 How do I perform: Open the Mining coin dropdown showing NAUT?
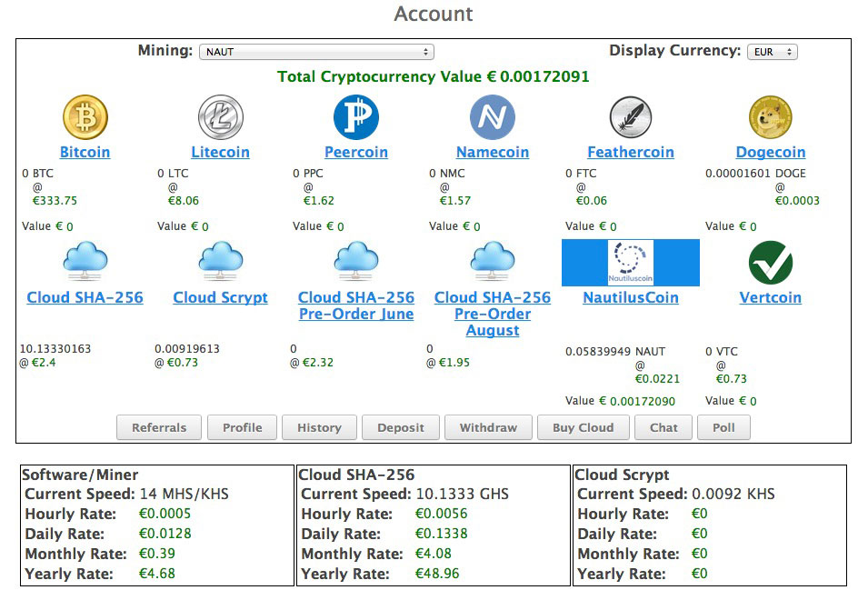pos(316,52)
